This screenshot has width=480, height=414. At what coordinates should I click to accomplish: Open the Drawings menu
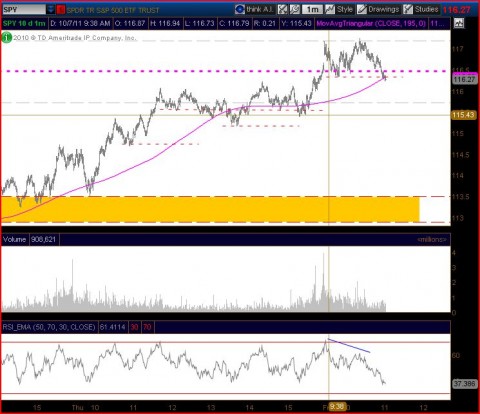coord(378,9)
